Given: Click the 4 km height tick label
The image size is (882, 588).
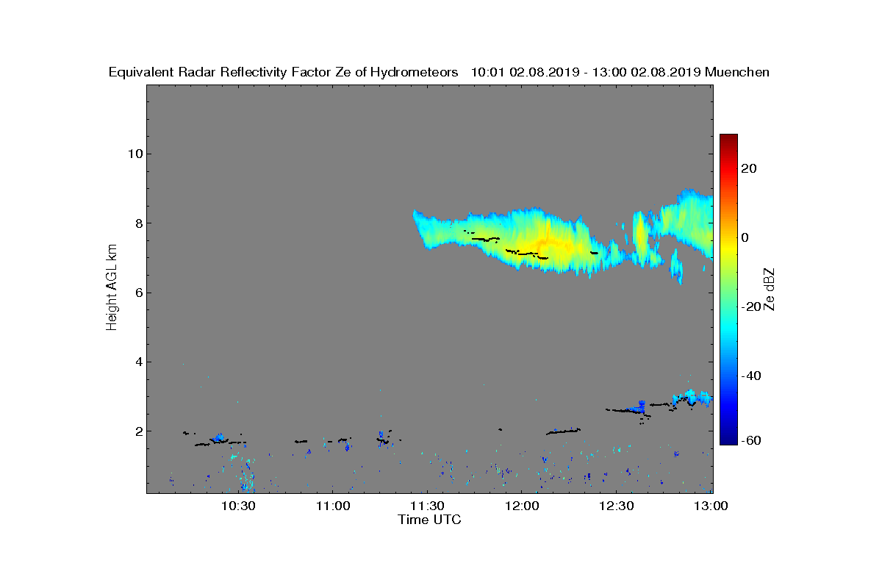Looking at the screenshot, I should tap(137, 362).
